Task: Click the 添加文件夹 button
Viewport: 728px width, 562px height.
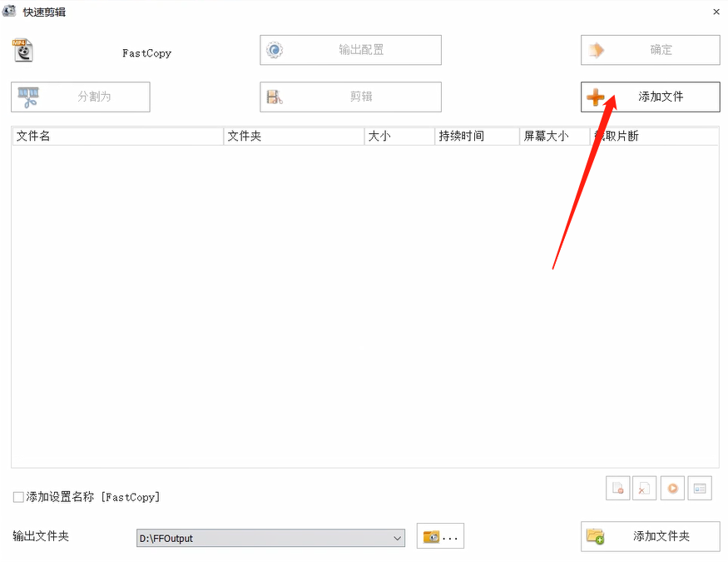Action: [650, 536]
